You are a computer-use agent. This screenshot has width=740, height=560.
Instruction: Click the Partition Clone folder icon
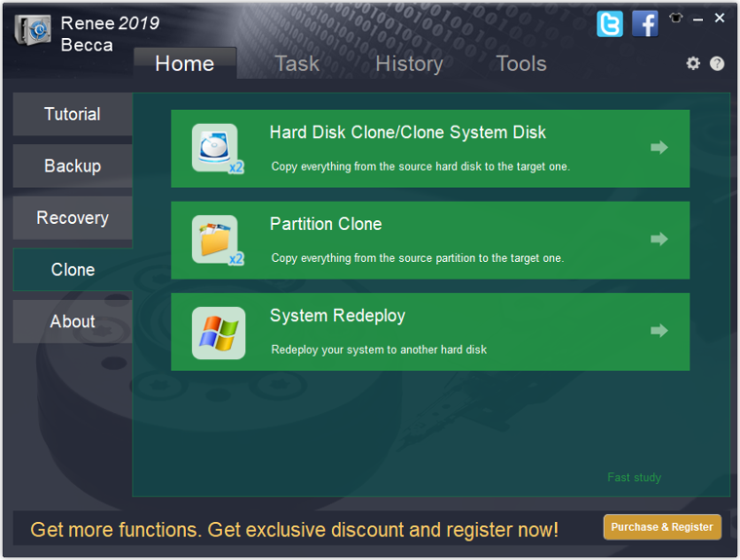(x=218, y=241)
